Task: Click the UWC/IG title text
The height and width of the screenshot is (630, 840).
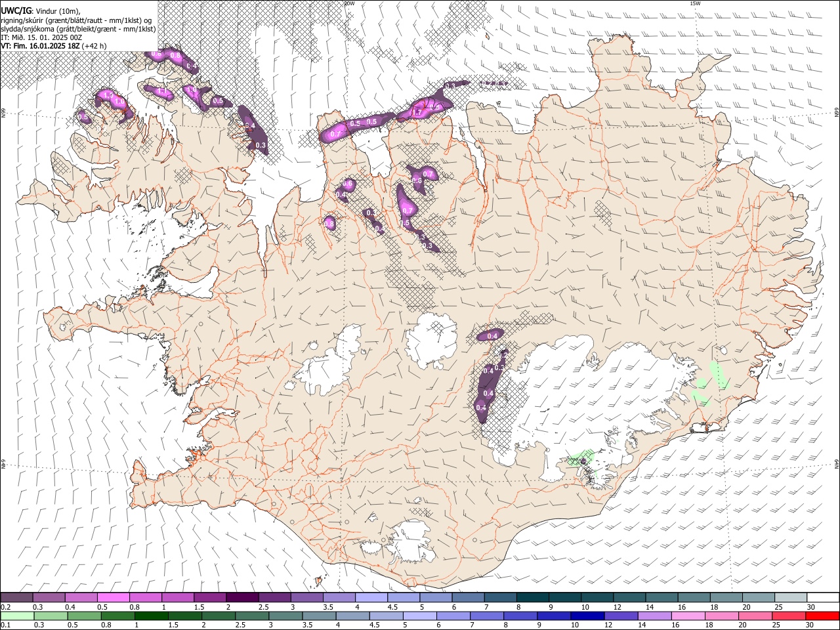Action: click(x=16, y=11)
